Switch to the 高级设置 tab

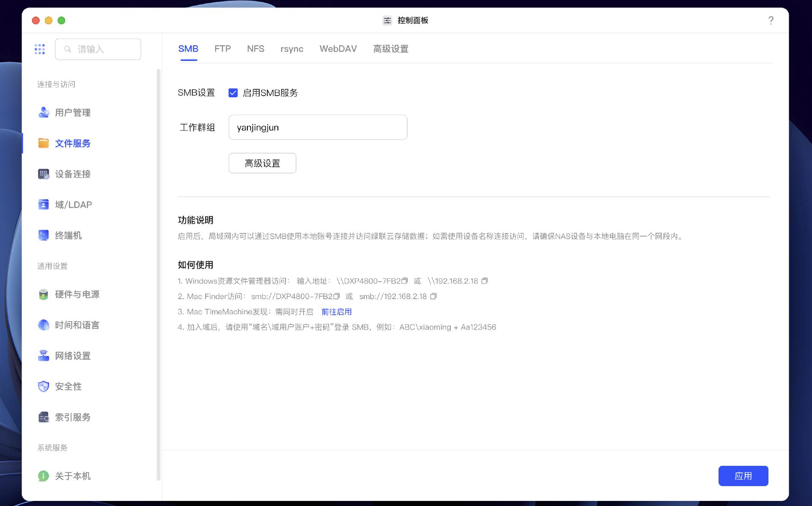[x=391, y=49]
